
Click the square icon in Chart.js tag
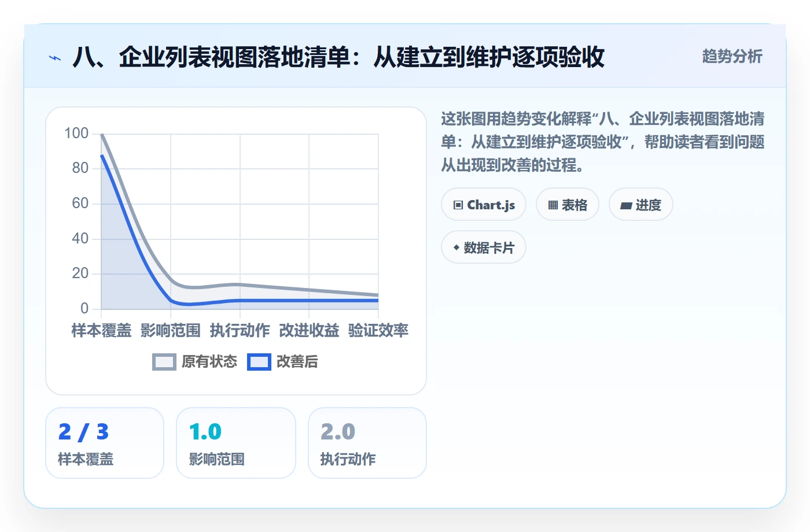tap(458, 205)
